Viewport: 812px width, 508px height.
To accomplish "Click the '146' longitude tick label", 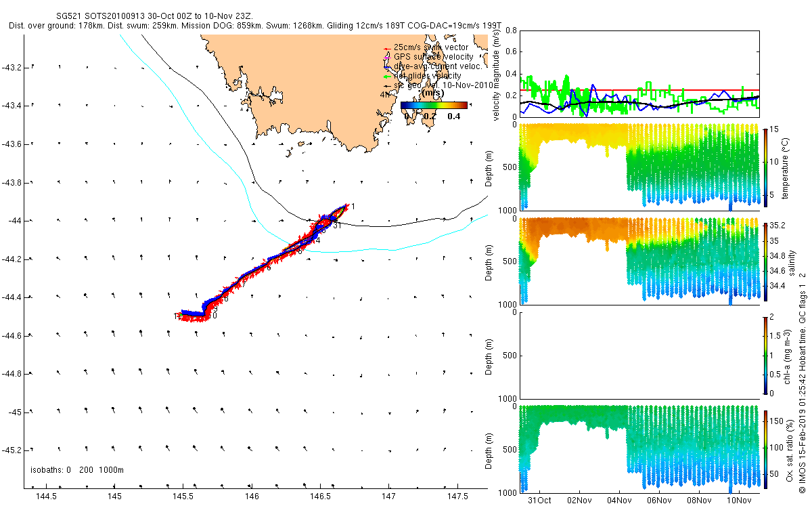I will [252, 496].
